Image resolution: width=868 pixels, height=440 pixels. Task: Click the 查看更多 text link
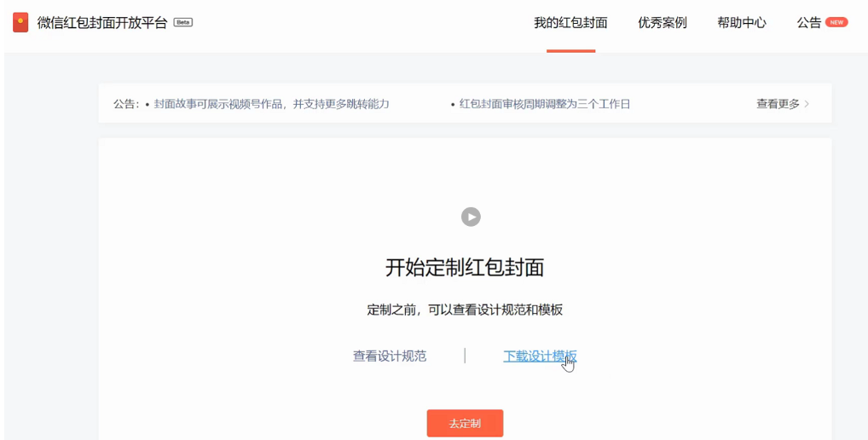[x=778, y=104]
